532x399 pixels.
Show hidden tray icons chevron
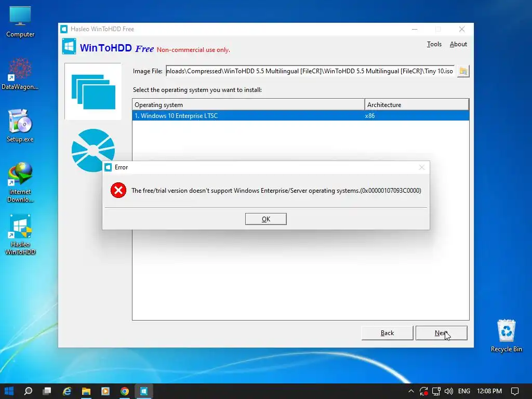coord(411,391)
